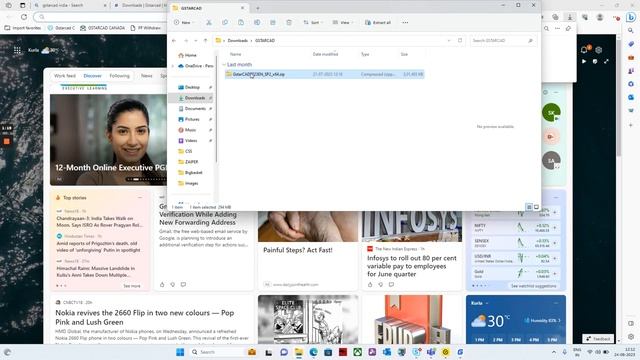Open the See more ellipsis menu in Explorer
The height and width of the screenshot is (360, 640).
point(405,22)
